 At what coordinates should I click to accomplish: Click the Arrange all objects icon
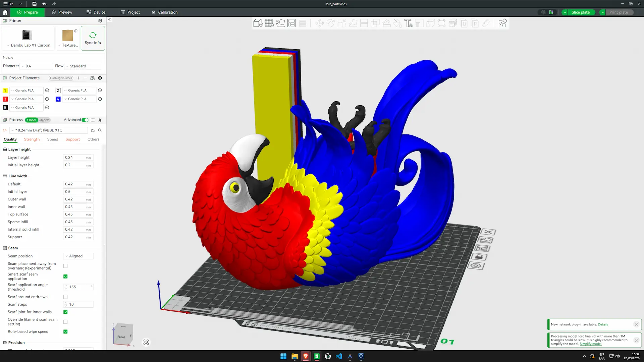coord(291,23)
